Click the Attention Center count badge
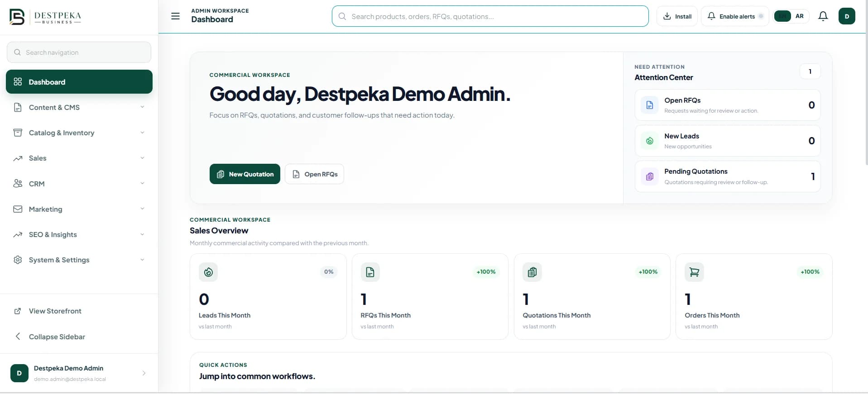 [810, 71]
